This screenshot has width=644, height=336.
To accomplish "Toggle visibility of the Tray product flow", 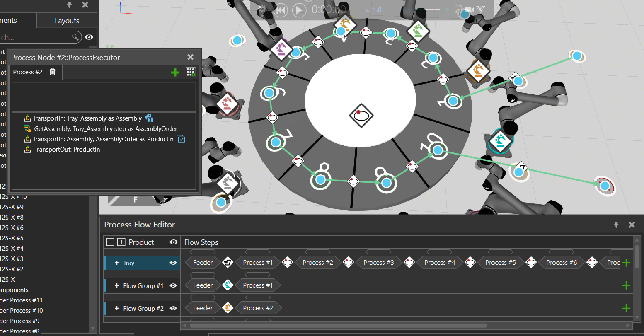I will [x=173, y=263].
